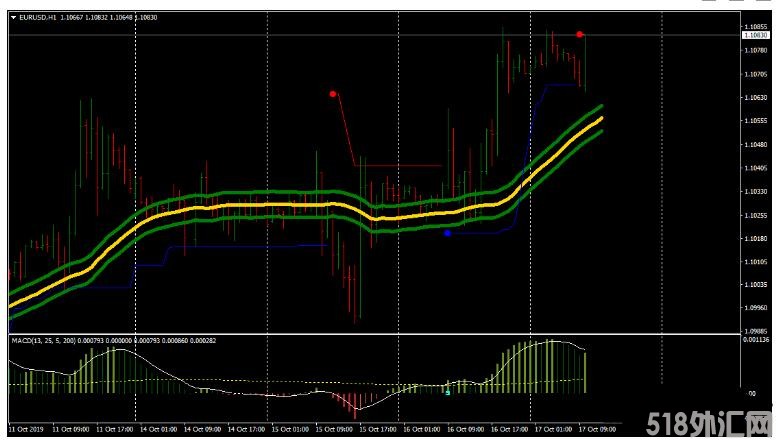Click the 14 Oct 09:00 time label
The width and height of the screenshot is (780, 448).
(202, 429)
